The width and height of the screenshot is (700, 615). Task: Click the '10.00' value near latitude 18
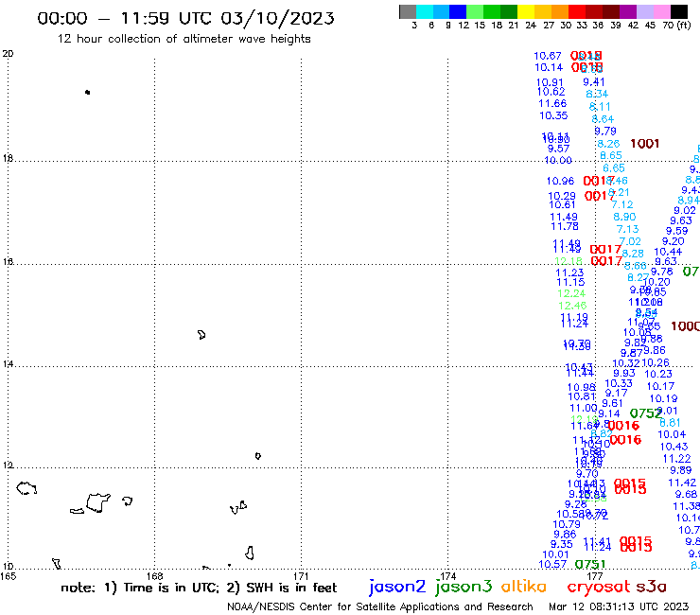point(558,160)
